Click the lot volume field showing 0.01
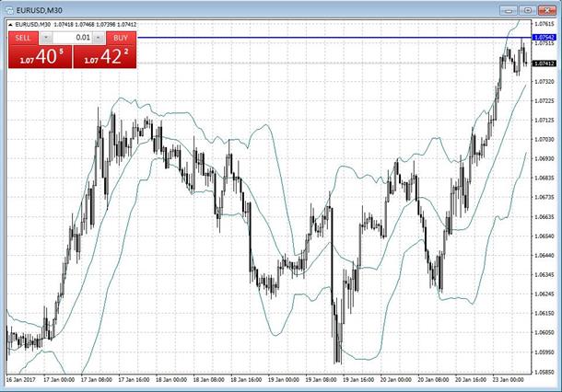 tap(73, 38)
